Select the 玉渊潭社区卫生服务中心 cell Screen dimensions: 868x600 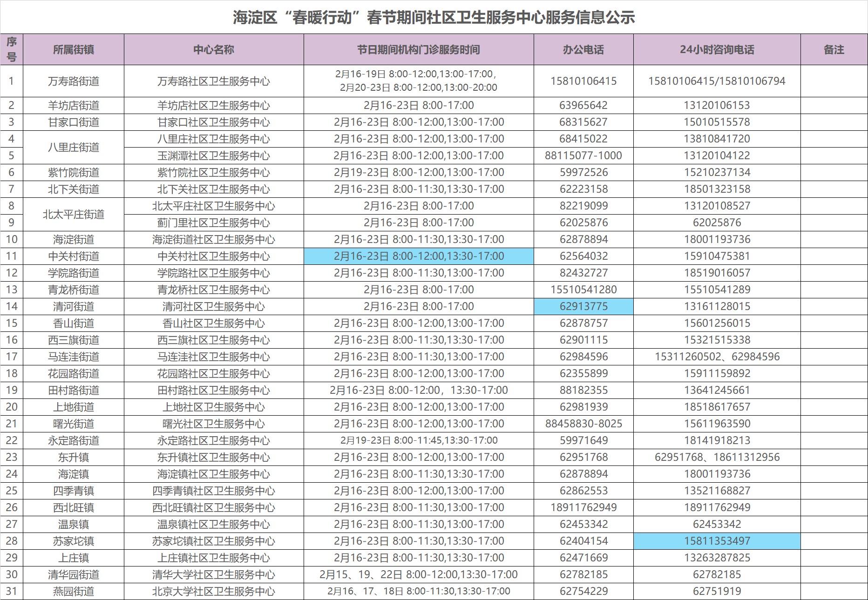(214, 155)
